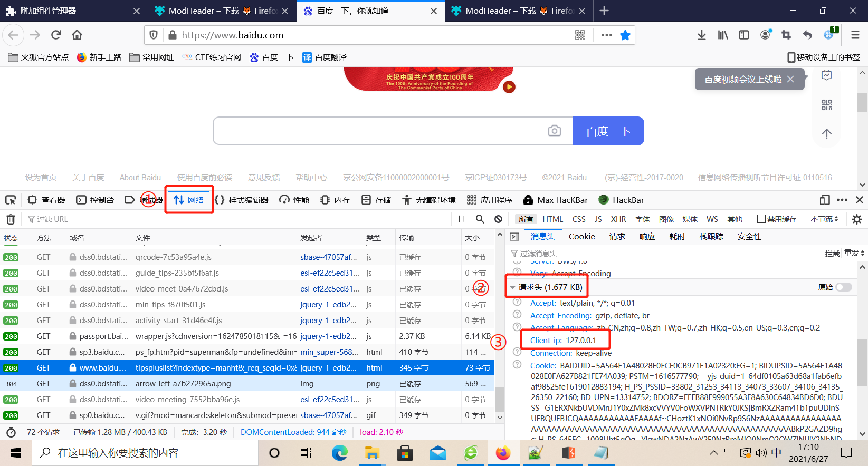868x466 pixels.
Task: Open File Explorer from the taskbar
Action: click(x=372, y=453)
